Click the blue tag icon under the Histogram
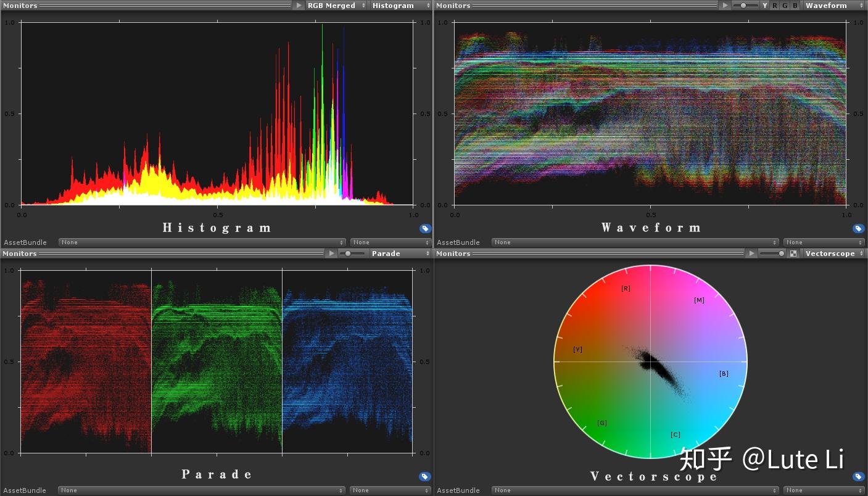This screenshot has width=868, height=496. (x=424, y=228)
